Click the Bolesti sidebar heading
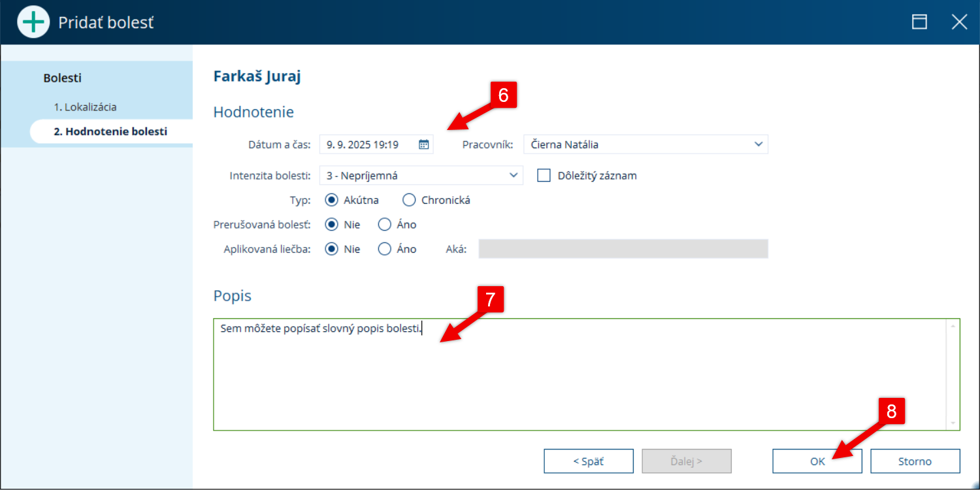This screenshot has height=490, width=980. (x=63, y=78)
